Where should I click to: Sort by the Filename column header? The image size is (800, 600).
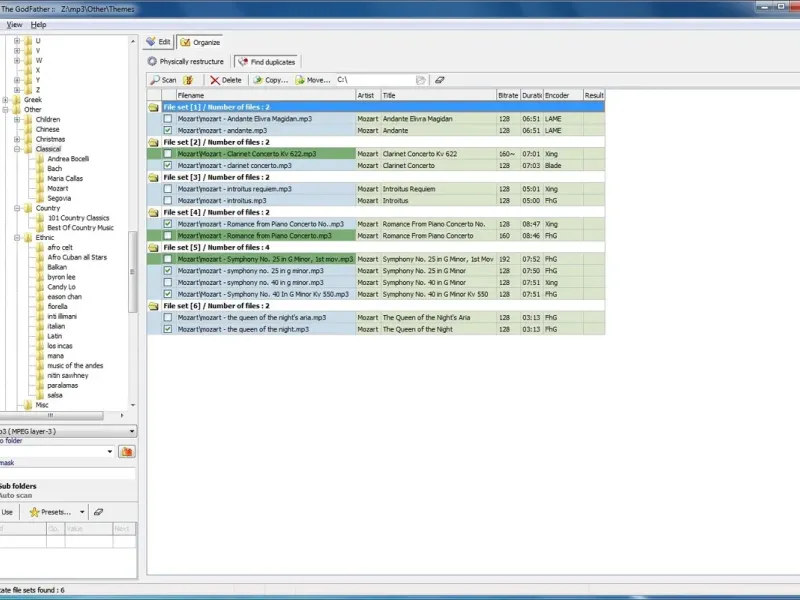click(265, 95)
